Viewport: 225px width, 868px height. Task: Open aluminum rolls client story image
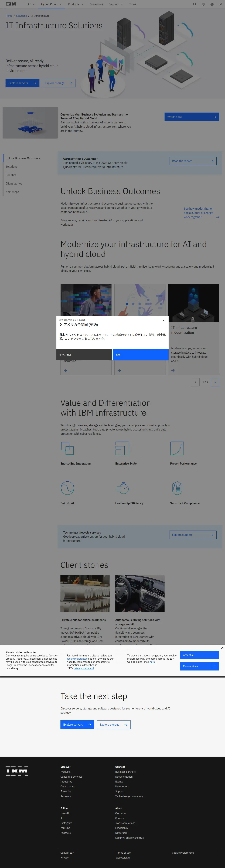click(85, 594)
